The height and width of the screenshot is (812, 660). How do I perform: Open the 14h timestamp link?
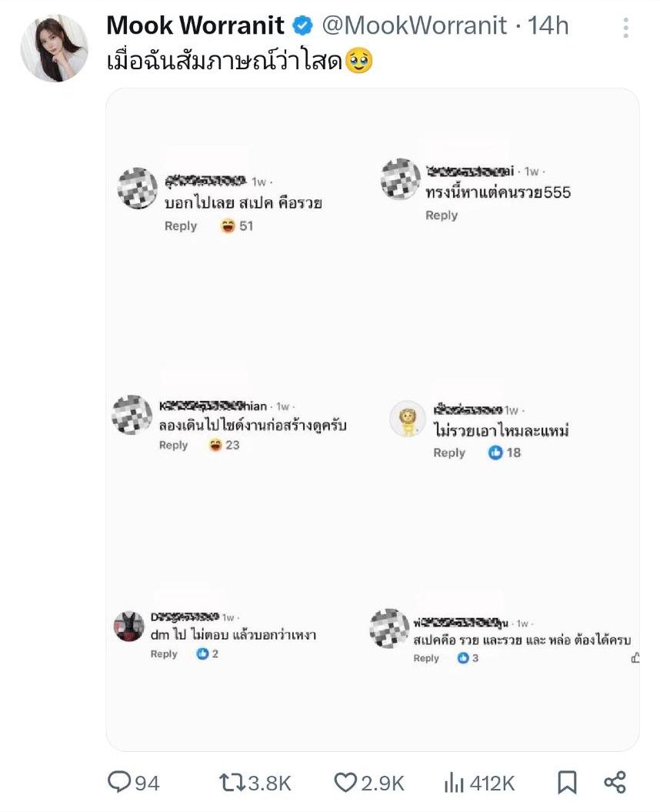coord(548,25)
